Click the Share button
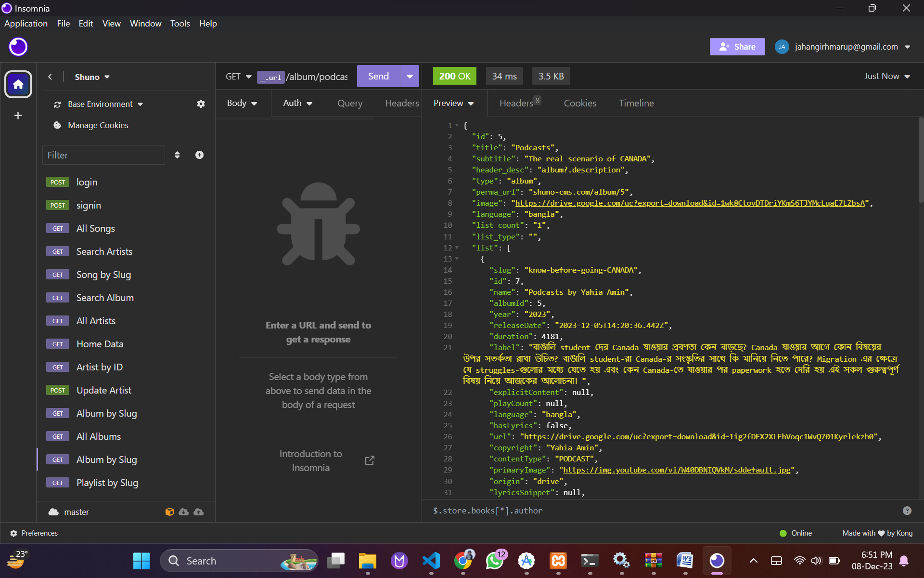This screenshot has width=924, height=578. [x=737, y=47]
